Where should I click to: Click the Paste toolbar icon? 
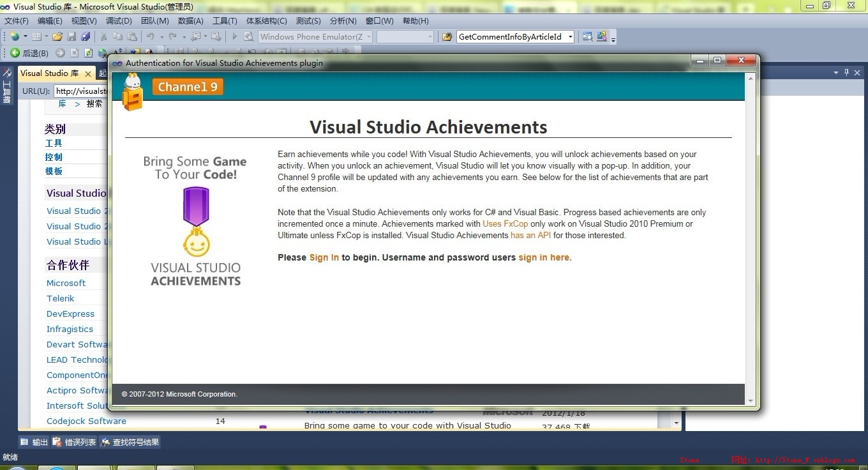[132, 36]
